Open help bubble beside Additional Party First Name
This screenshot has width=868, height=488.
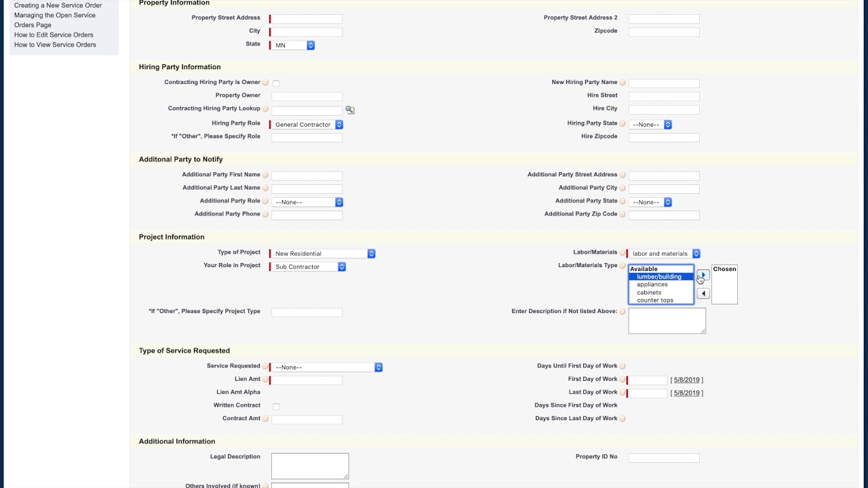tap(265, 176)
